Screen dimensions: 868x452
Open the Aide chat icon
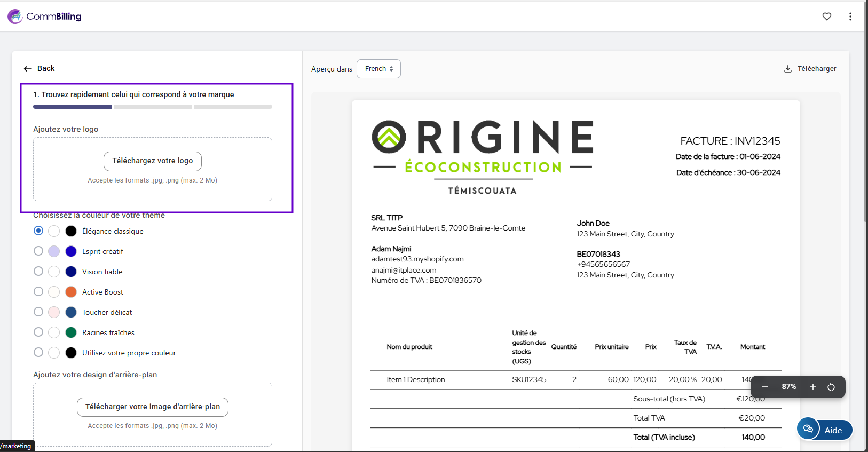808,429
